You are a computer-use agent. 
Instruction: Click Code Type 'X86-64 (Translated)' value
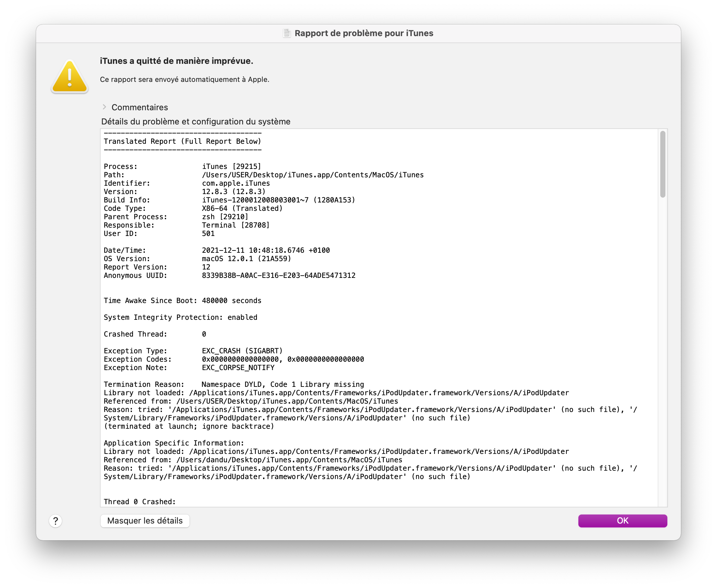pyautogui.click(x=242, y=208)
